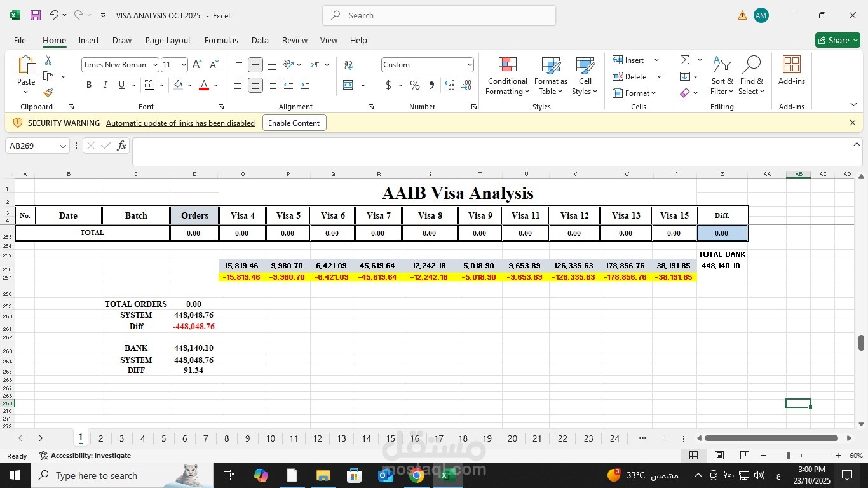Toggle Normal view in status bar
Screen dimensions: 868x488
pos(694,456)
